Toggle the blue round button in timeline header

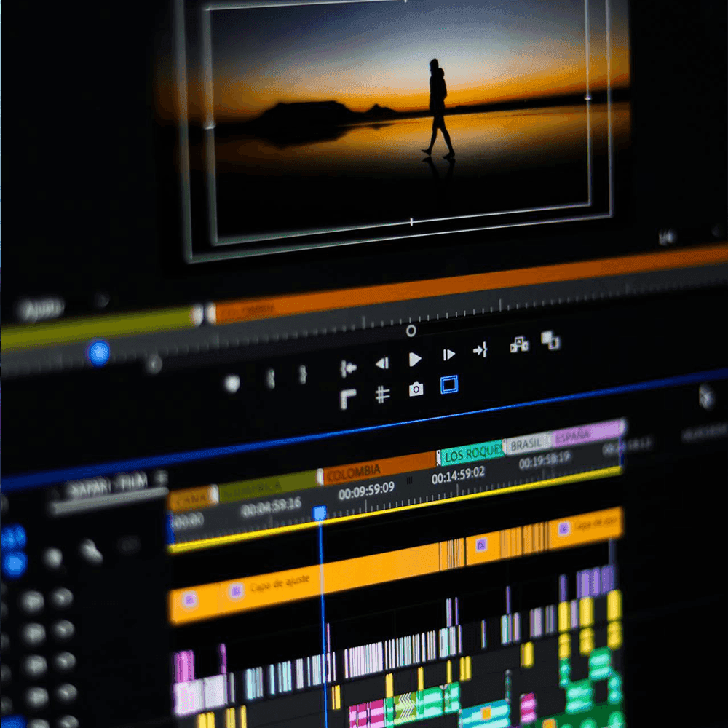14,565
